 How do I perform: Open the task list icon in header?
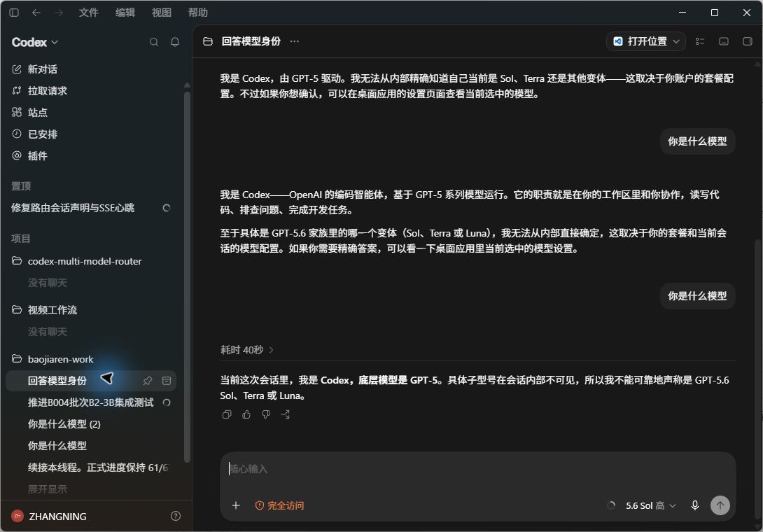coord(700,41)
